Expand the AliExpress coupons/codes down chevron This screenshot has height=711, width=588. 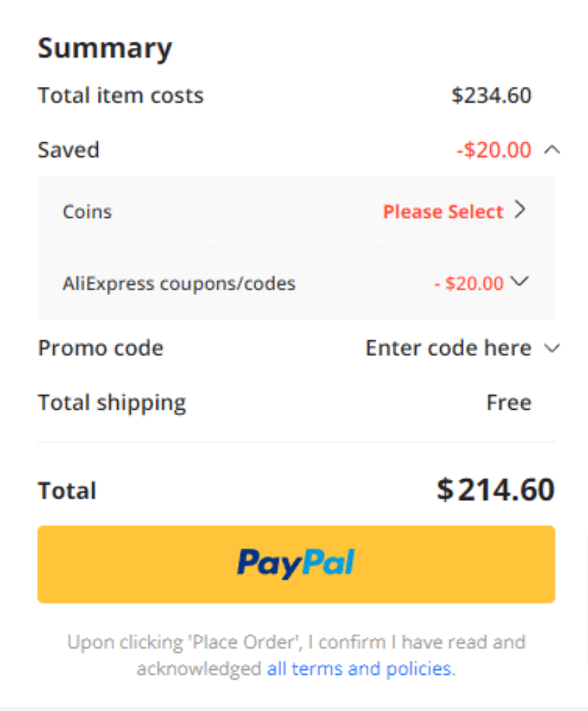coord(519,282)
